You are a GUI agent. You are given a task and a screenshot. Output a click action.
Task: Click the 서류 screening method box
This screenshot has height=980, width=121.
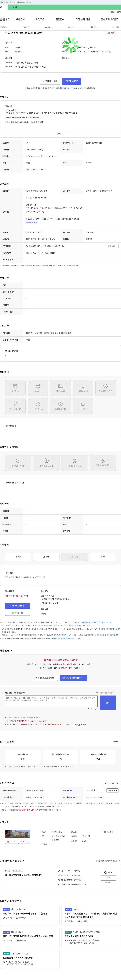click(18, 557)
